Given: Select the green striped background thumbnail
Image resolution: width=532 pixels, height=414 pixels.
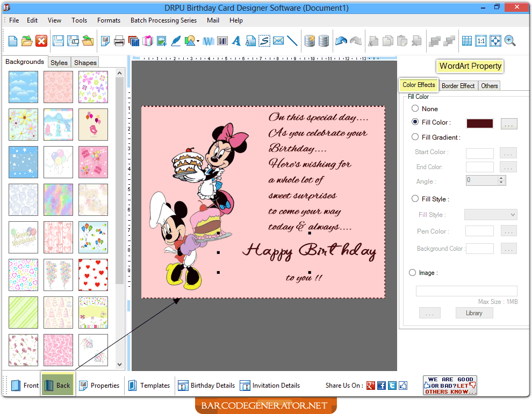Looking at the screenshot, I should [x=24, y=313].
